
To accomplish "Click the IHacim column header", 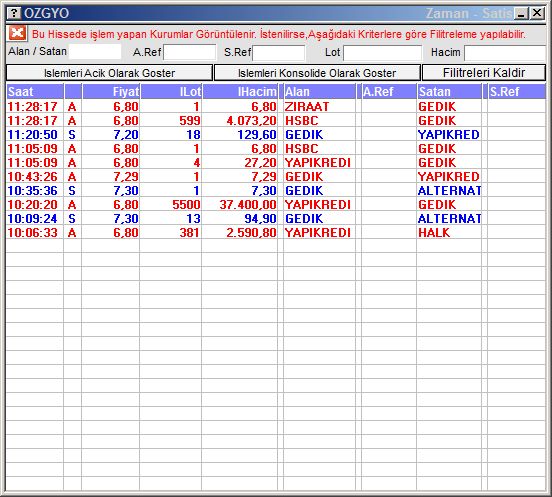I will pos(240,92).
